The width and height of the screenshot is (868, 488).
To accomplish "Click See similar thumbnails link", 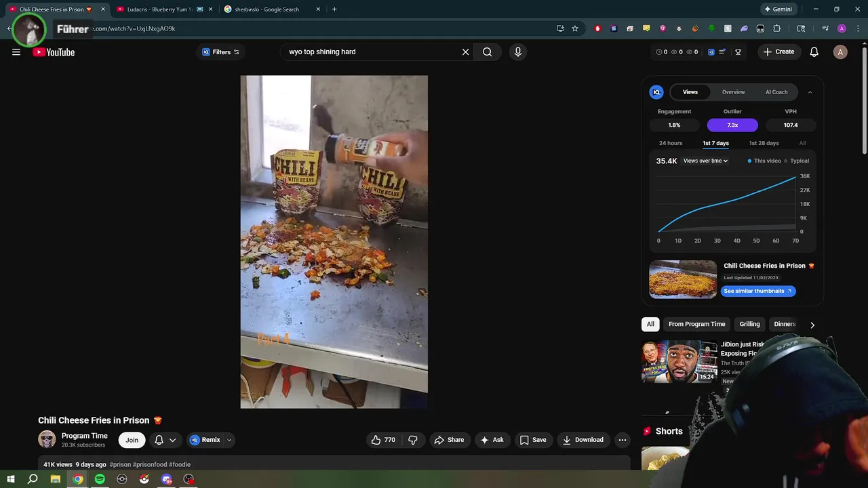I will [x=757, y=291].
